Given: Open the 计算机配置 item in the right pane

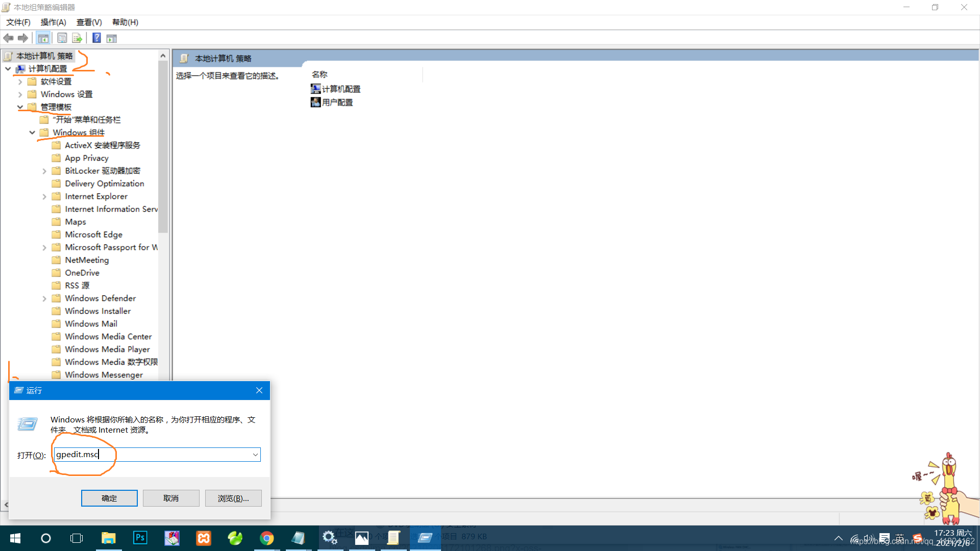Looking at the screenshot, I should (335, 89).
